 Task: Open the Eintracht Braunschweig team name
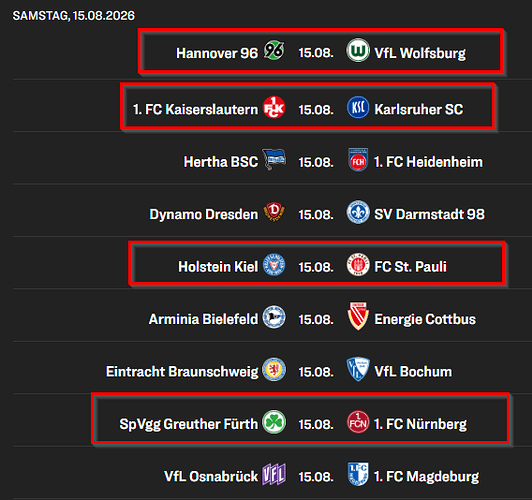coord(182,371)
